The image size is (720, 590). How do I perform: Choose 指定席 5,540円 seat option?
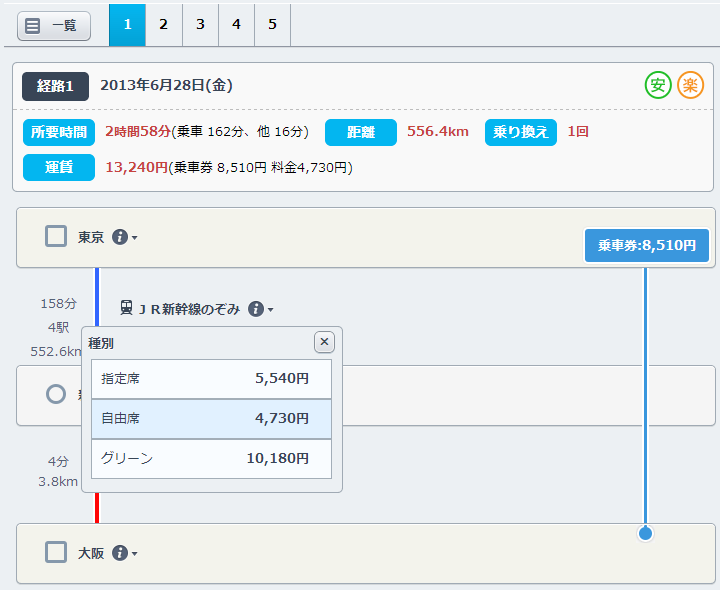pyautogui.click(x=211, y=379)
